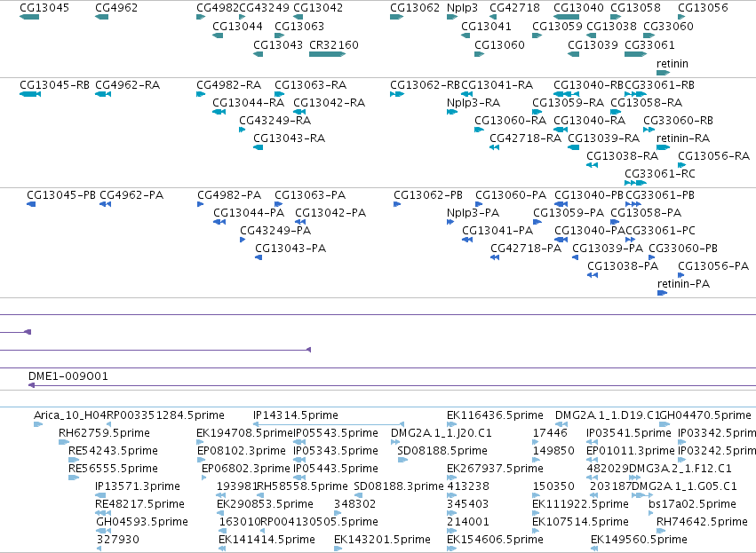This screenshot has width=756, height=553.
Task: Click the CG13056 gene label
Action: coord(703,8)
